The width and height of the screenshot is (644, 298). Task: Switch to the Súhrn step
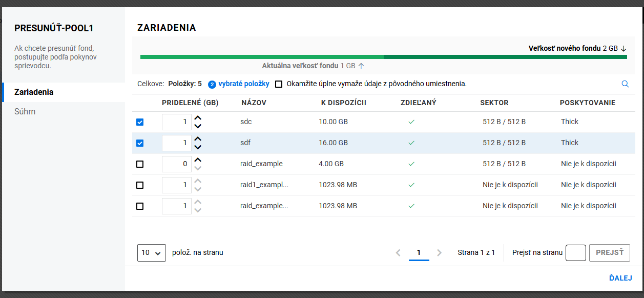(25, 111)
